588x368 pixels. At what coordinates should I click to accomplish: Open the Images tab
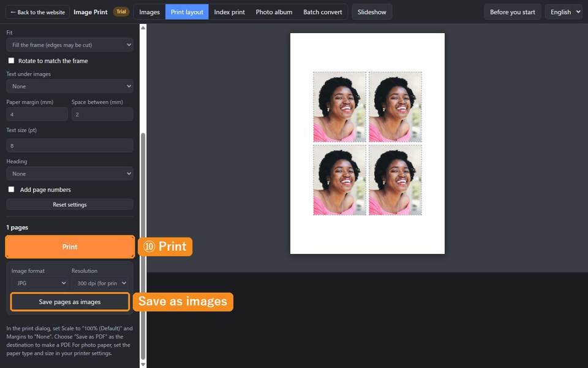click(149, 12)
